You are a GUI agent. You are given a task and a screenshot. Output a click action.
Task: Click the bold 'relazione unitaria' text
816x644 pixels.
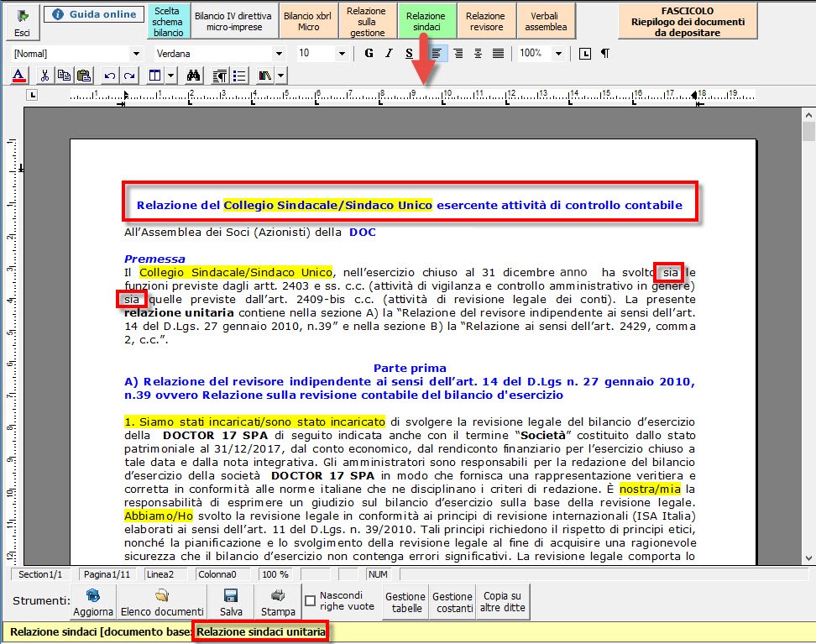coord(179,313)
